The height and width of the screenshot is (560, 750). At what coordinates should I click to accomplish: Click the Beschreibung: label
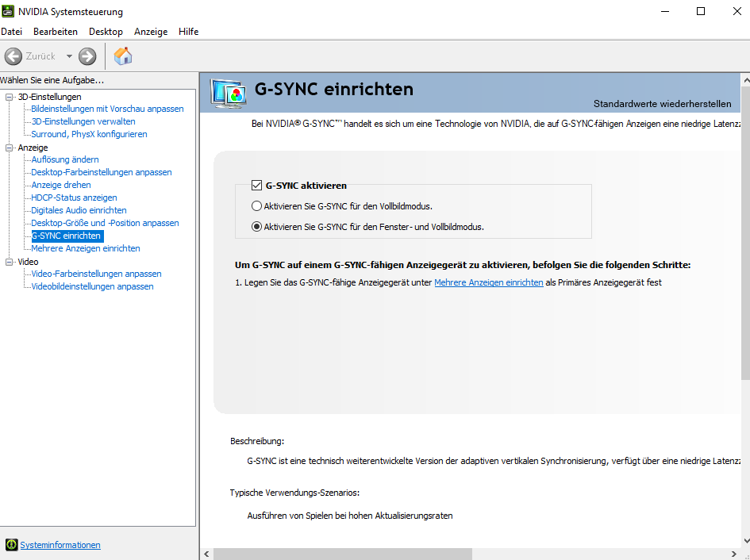coord(257,441)
